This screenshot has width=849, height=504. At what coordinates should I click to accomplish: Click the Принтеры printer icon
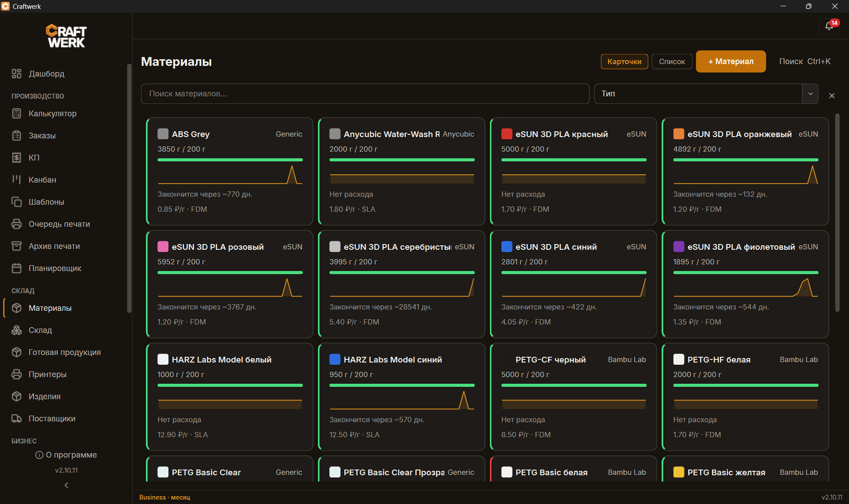pos(17,374)
